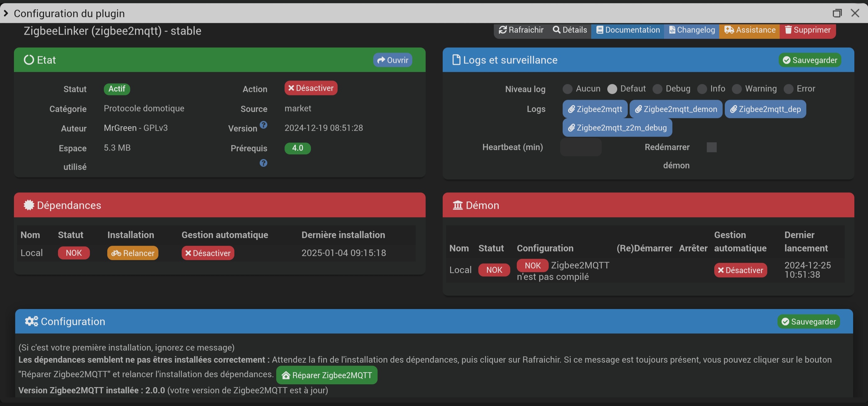Click the Dépendances puzzle icon
868x406 pixels.
(29, 205)
